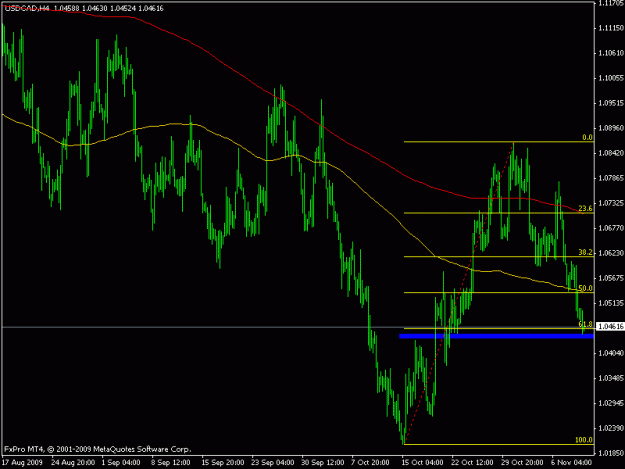Click the red dotted Fibonacci trend line
The image size is (625, 469).
(x=458, y=295)
